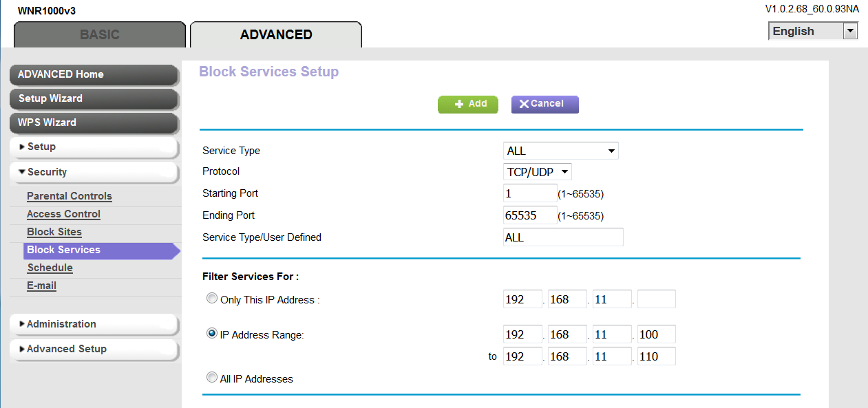Expand the Setup menu section
868x408 pixels.
(94, 147)
